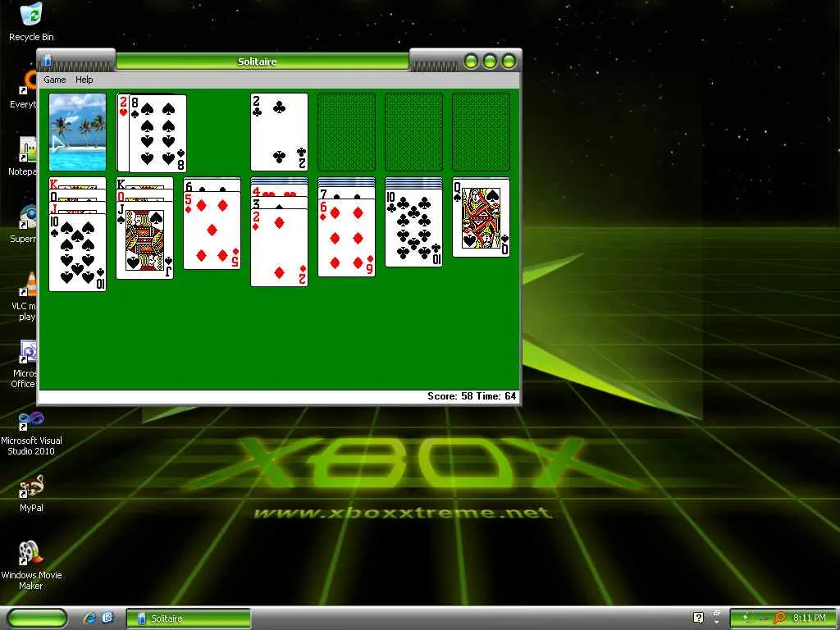
Task: Open the VLC media player shortcut
Action: (x=24, y=297)
